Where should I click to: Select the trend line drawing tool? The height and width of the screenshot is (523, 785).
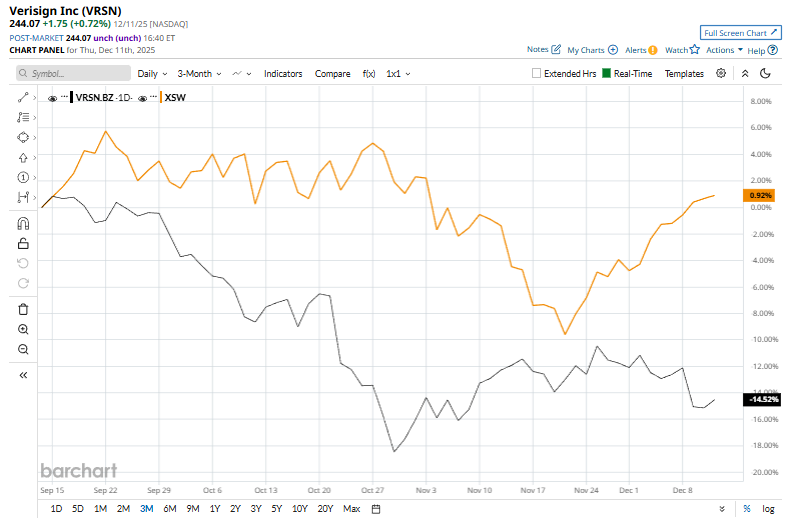tap(23, 98)
